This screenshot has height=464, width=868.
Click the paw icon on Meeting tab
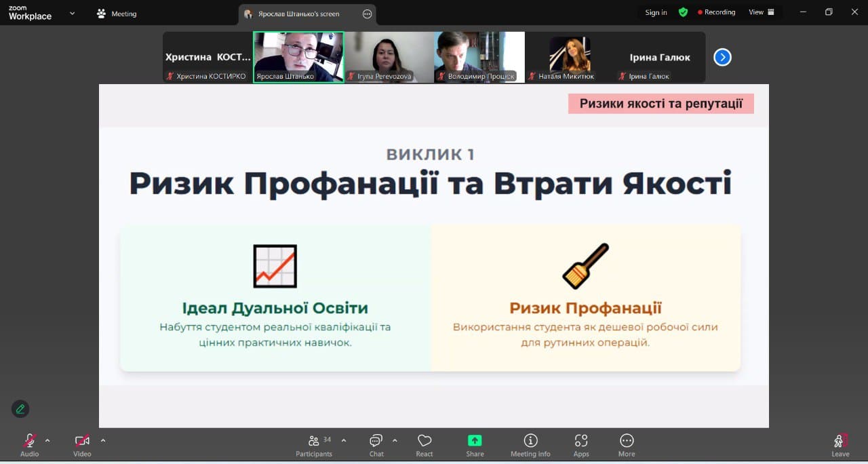(x=102, y=14)
